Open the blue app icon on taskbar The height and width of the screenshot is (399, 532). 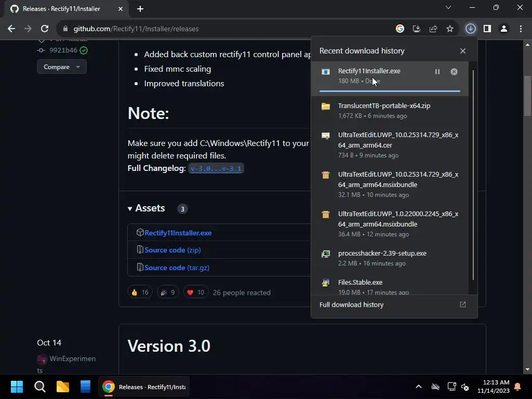(85, 387)
